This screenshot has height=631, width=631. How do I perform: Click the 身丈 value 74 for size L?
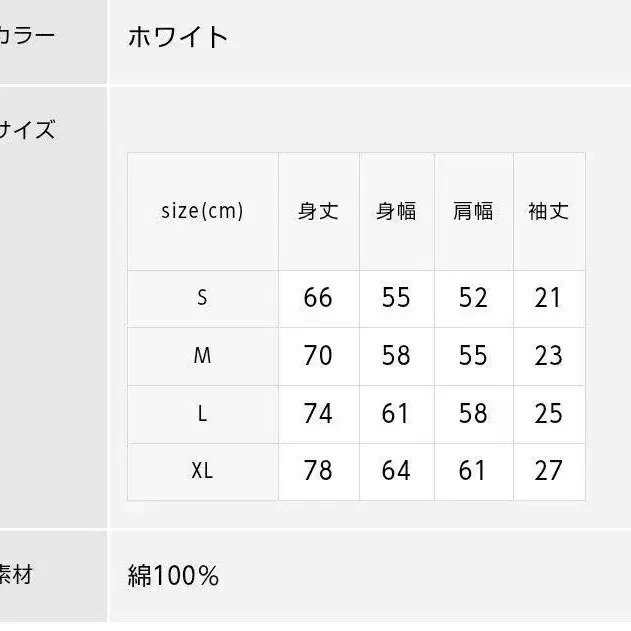318,413
